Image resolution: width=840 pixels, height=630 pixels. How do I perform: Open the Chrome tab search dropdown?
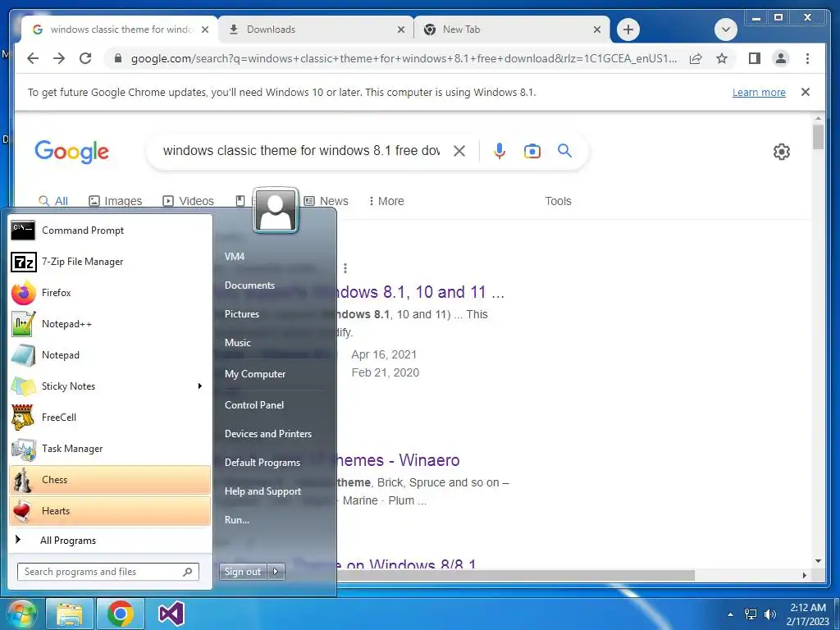tap(726, 30)
